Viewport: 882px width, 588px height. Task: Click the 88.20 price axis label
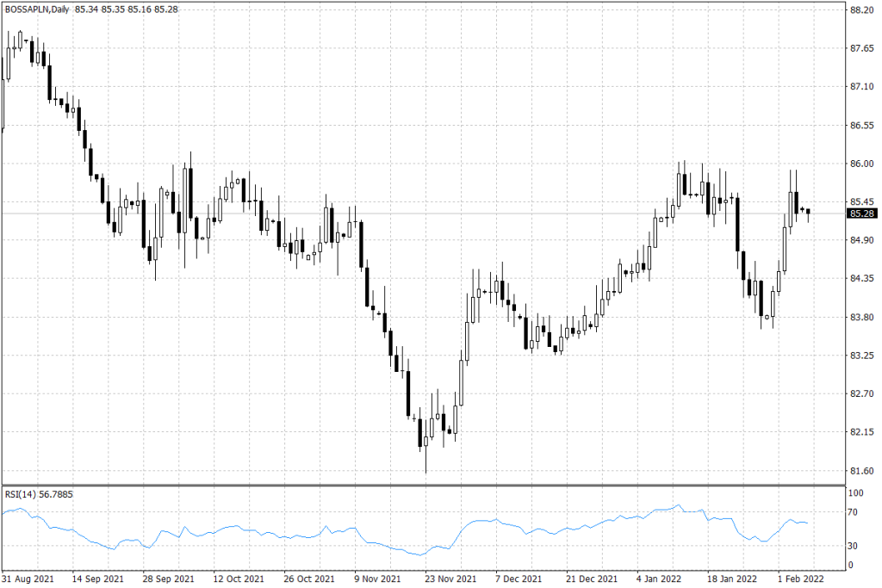(861, 10)
